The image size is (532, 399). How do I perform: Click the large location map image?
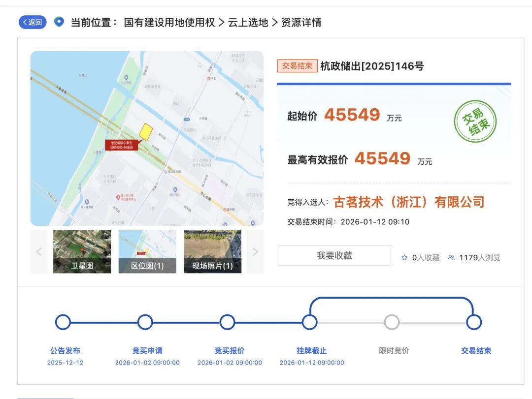(147, 138)
